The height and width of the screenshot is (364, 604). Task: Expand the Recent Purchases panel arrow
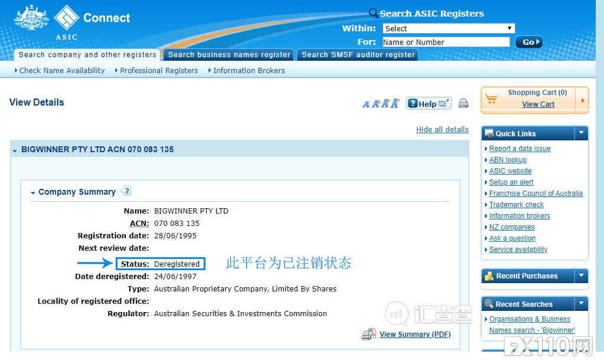coord(581,276)
